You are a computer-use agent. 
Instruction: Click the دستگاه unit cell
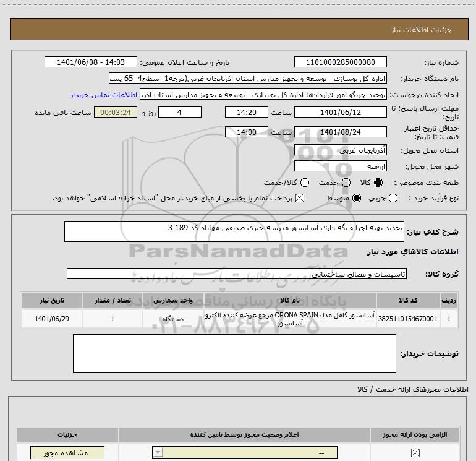(172, 319)
